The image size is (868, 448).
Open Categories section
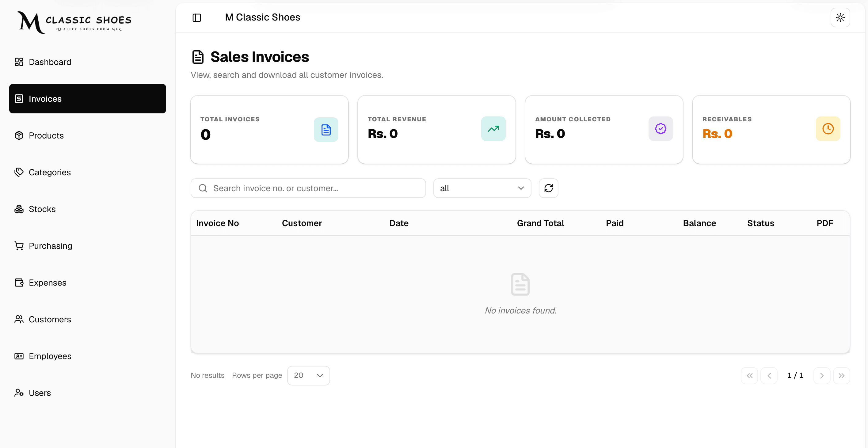[87, 172]
